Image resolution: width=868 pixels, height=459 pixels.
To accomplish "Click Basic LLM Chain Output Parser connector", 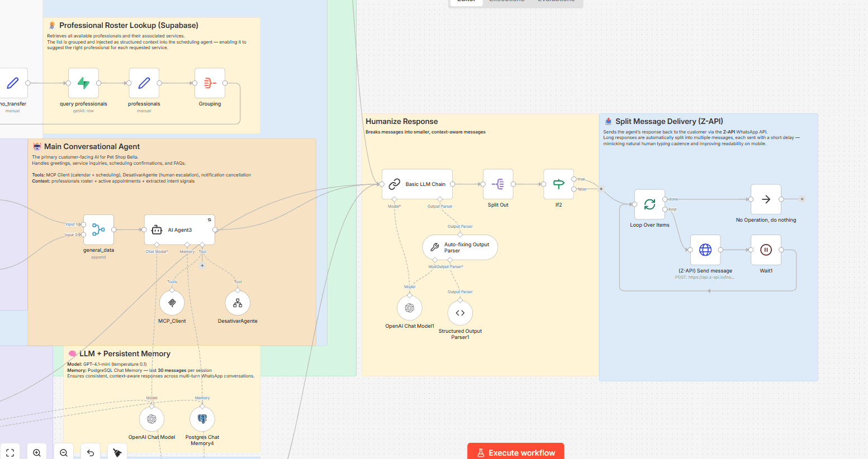I will pos(440,199).
